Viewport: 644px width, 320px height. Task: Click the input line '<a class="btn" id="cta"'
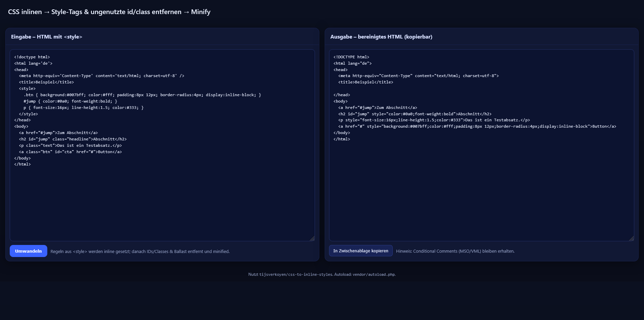70,152
